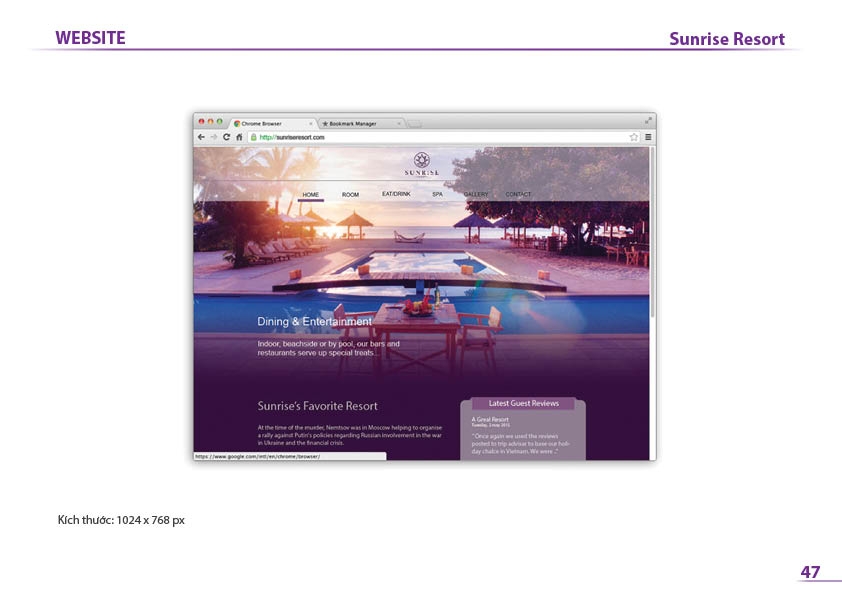Click the 'Indoor, beachside or by pool' description text
Image resolution: width=842 pixels, height=595 pixels.
tap(329, 349)
